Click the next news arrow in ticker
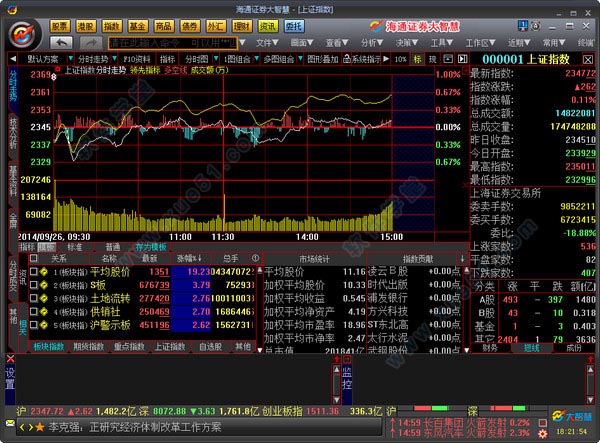This screenshot has height=443, width=600. coord(30,427)
